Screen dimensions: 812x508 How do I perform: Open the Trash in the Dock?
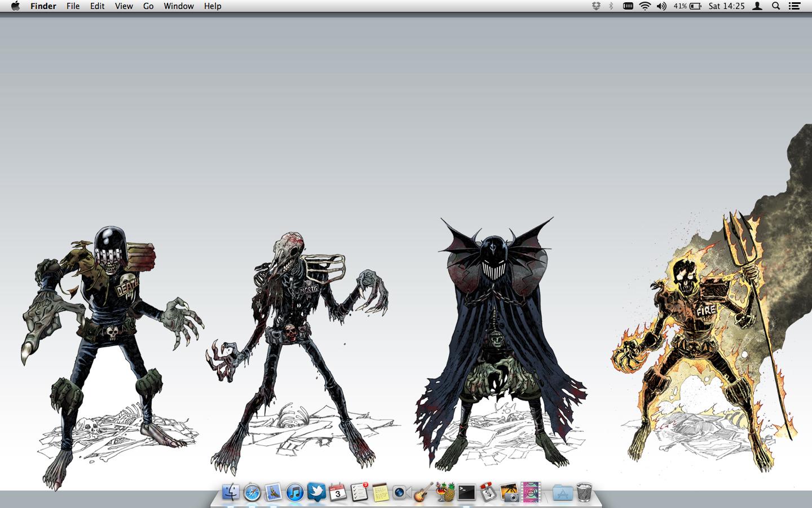[x=584, y=492]
